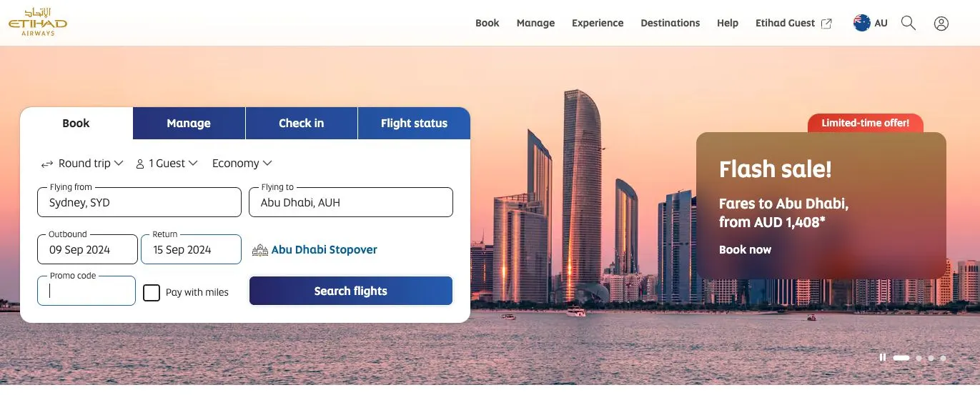Jump to the last carousel slide dot
980x395 pixels.
pos(943,358)
